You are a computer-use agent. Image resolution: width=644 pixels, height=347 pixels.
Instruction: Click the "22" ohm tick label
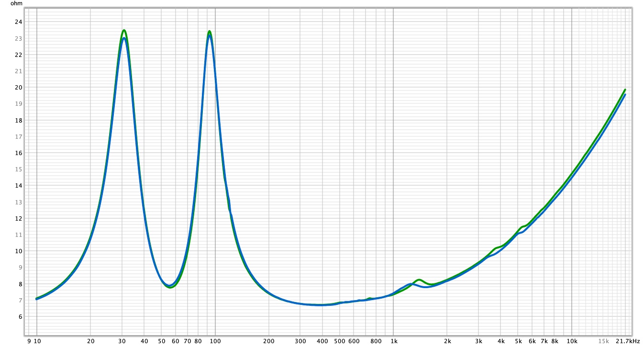coord(18,55)
